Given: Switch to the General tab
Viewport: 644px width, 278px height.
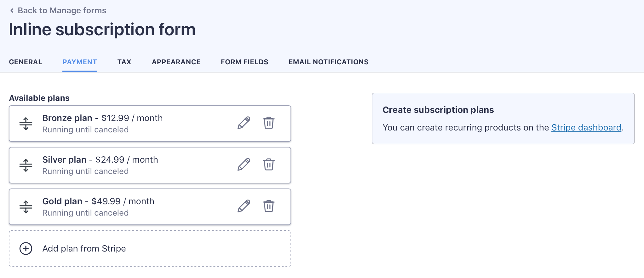Looking at the screenshot, I should [26, 62].
